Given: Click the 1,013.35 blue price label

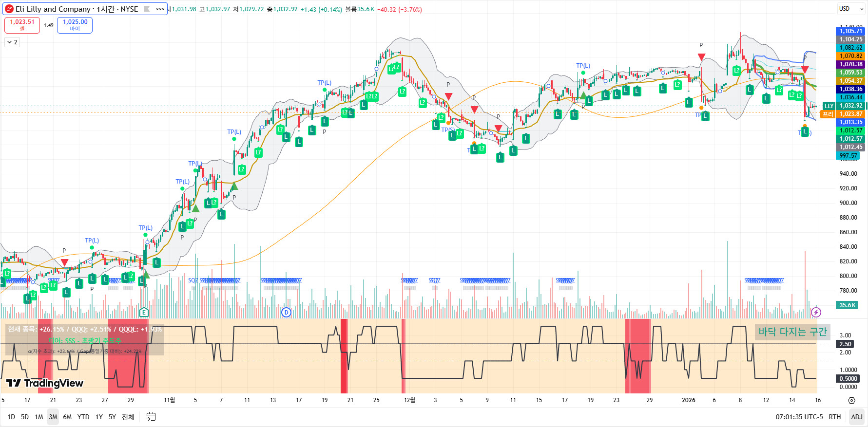Looking at the screenshot, I should [x=851, y=122].
